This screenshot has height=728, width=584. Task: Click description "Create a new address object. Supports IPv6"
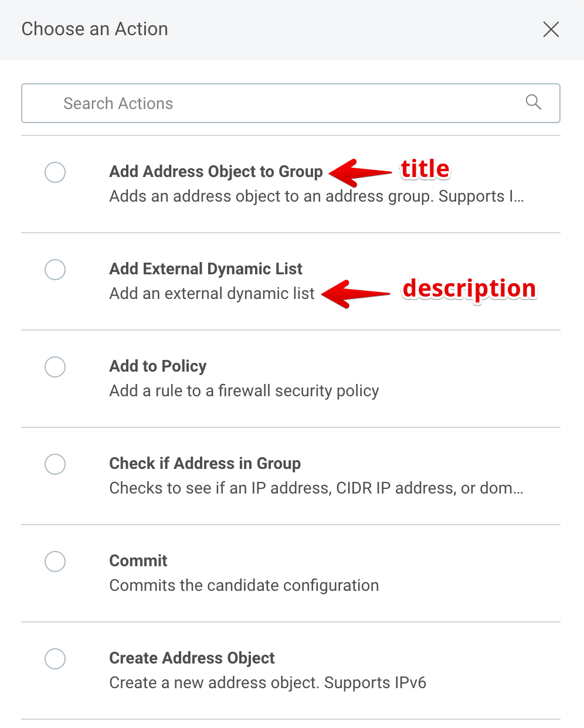coord(267,682)
